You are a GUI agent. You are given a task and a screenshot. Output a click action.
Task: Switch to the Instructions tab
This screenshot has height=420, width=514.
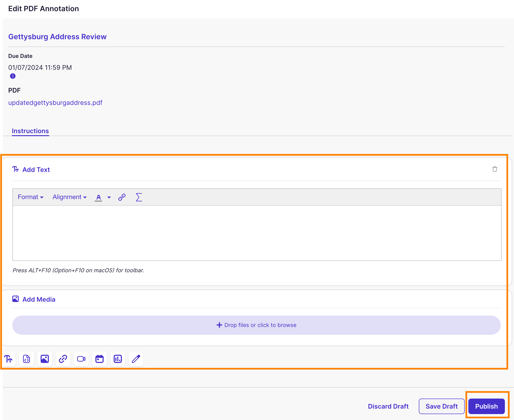[30, 131]
